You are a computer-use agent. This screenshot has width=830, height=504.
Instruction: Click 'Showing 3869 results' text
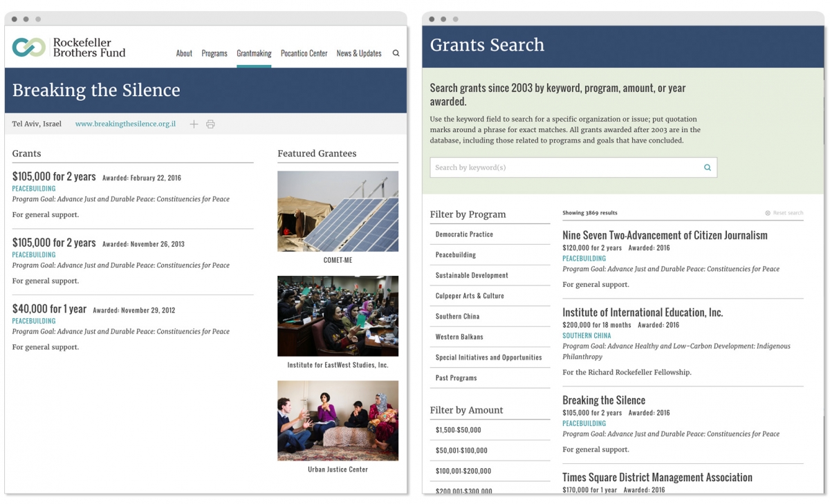click(590, 213)
